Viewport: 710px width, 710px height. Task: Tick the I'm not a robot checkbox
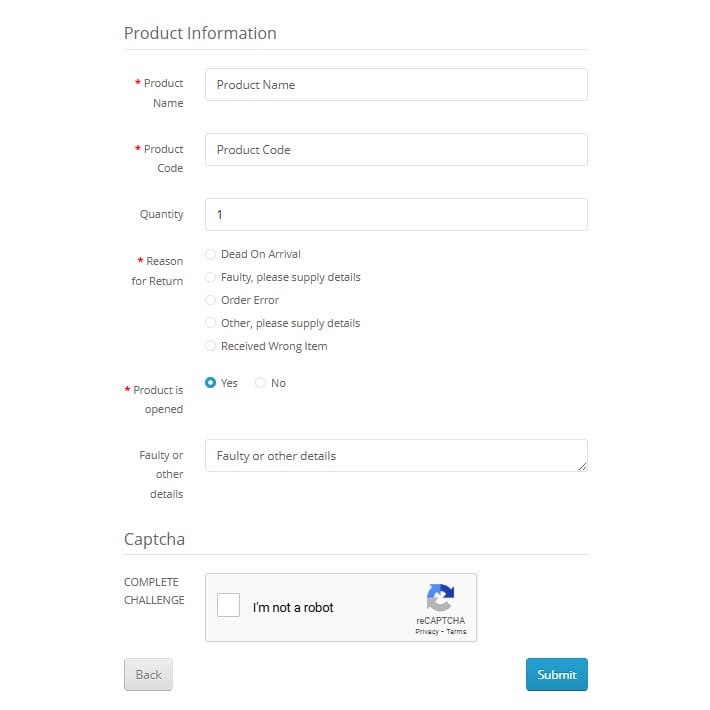point(228,605)
